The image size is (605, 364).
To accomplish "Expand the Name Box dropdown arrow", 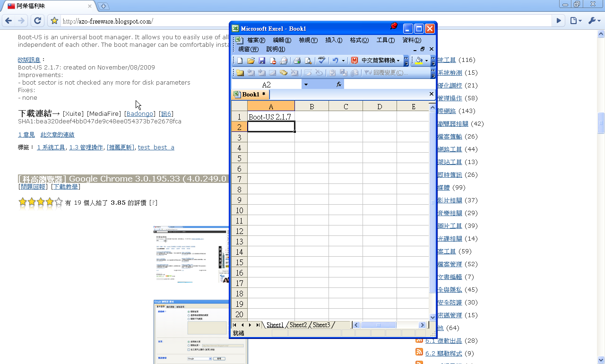I will [x=306, y=84].
